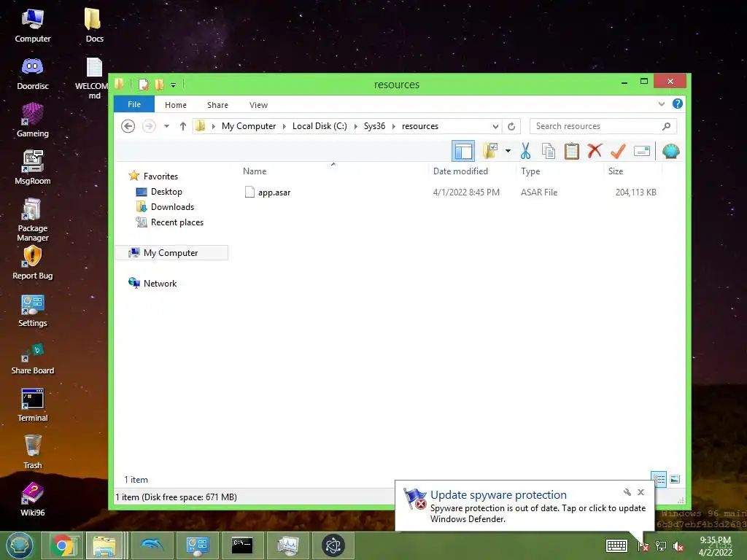Image resolution: width=747 pixels, height=560 pixels.
Task: Sort by the Type column header
Action: [x=530, y=171]
